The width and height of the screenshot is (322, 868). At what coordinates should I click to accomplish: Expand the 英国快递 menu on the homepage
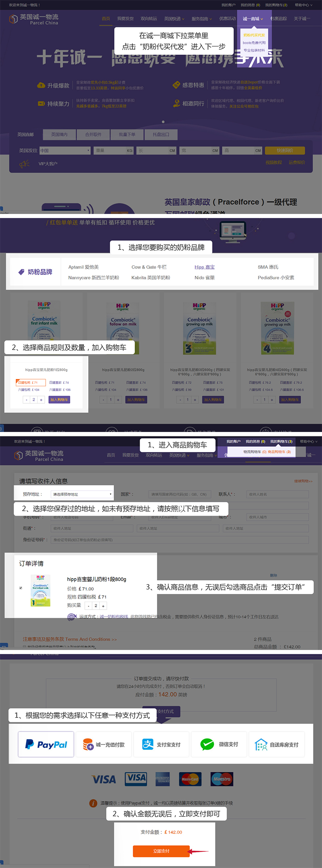pyautogui.click(x=174, y=19)
